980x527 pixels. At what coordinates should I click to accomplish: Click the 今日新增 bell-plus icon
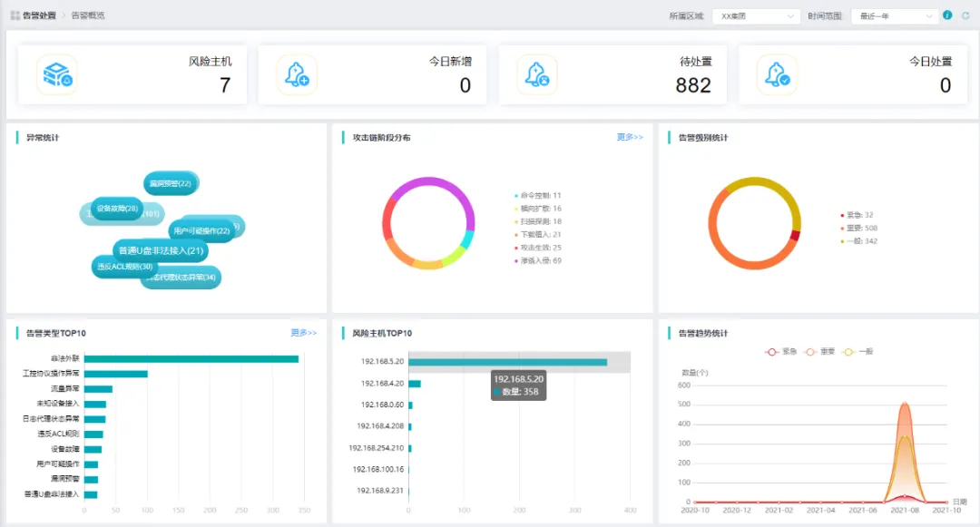coord(297,75)
